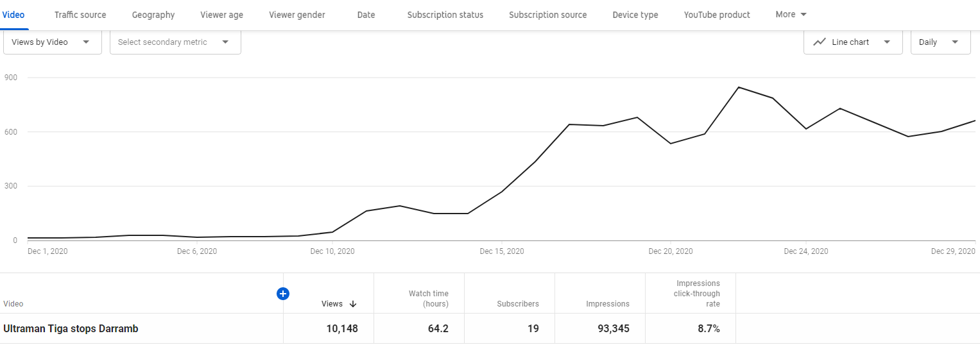Sort table by Impressions column header
The image size is (980, 345).
pyautogui.click(x=607, y=304)
